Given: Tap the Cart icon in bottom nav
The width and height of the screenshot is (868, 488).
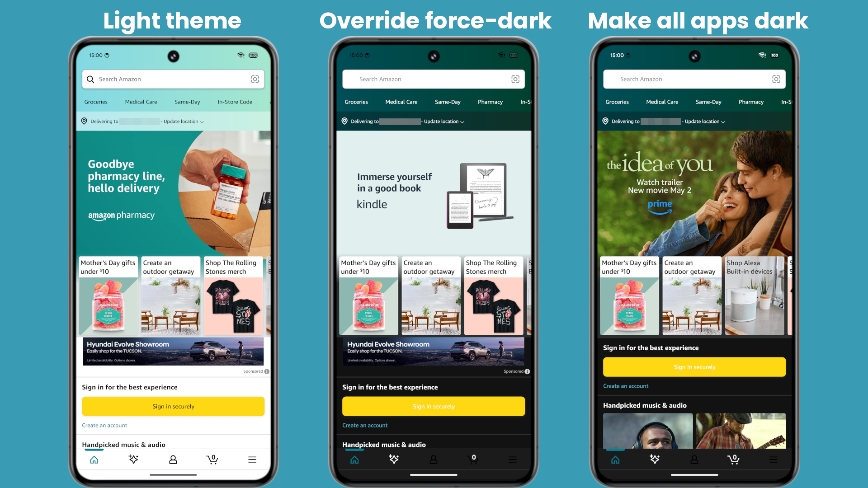Looking at the screenshot, I should point(212,459).
